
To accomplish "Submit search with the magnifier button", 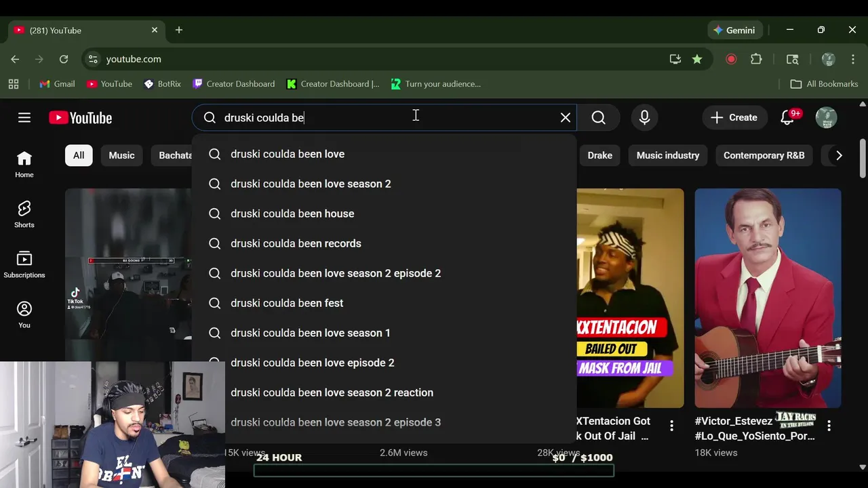I will point(598,117).
